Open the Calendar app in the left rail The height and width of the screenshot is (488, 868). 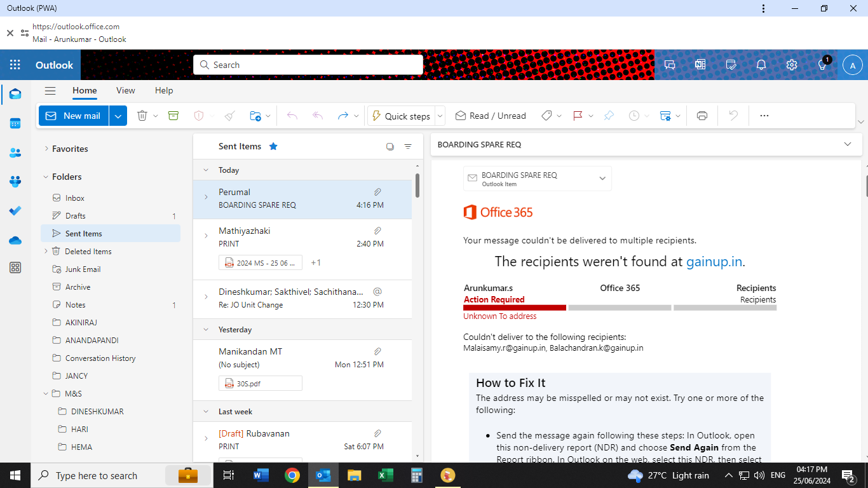coord(15,123)
